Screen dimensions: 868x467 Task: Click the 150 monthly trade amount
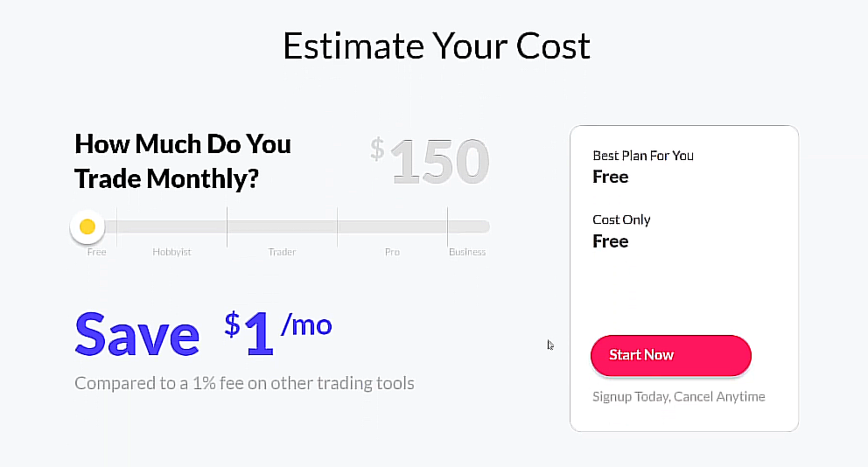pyautogui.click(x=439, y=162)
